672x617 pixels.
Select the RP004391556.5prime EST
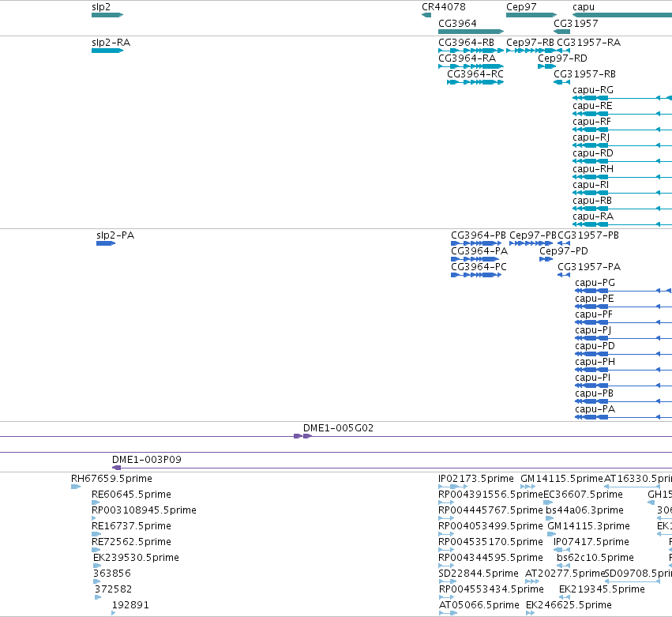445,503
